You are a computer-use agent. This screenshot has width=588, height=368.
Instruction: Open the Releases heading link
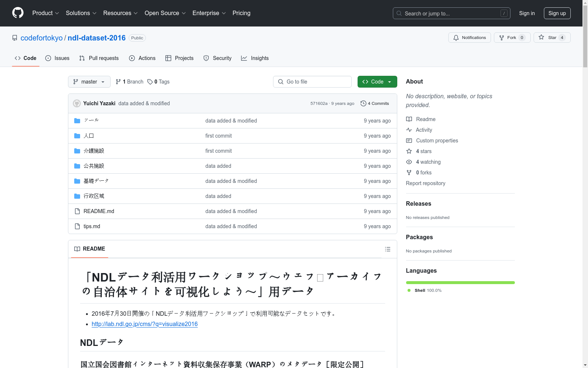click(419, 204)
